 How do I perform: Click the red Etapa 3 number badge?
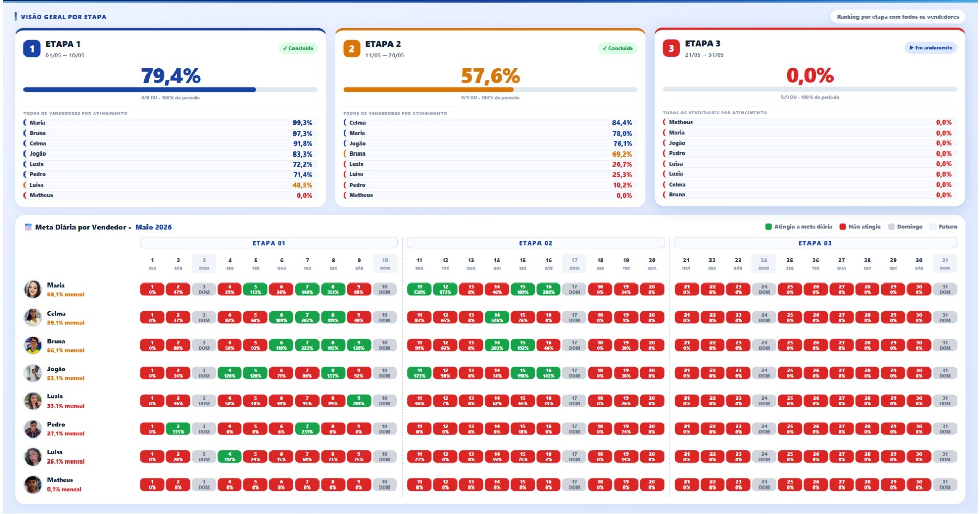(671, 48)
